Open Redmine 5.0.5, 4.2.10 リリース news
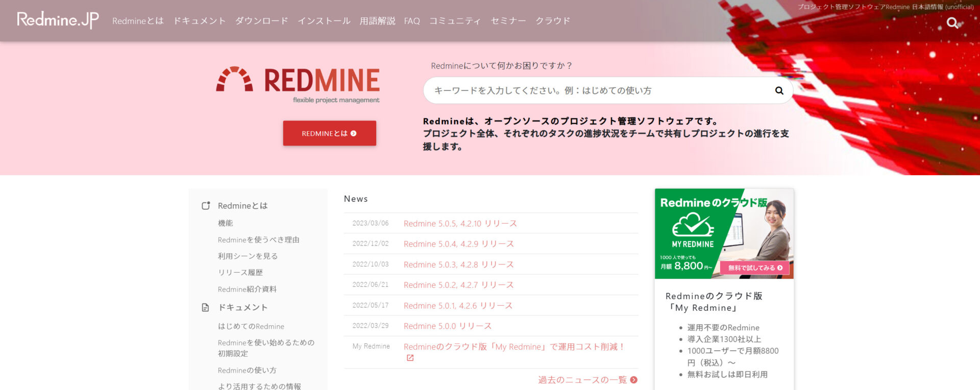The image size is (980, 390). coord(460,224)
